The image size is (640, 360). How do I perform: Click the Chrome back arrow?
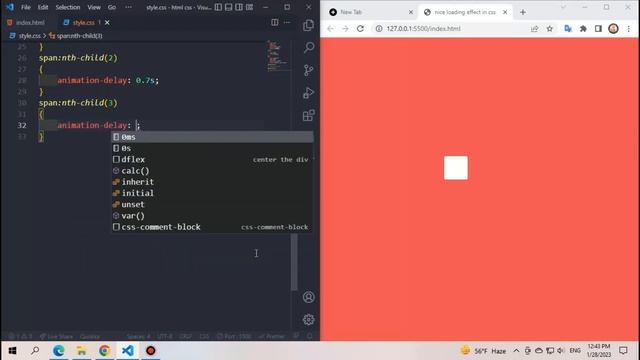330,29
